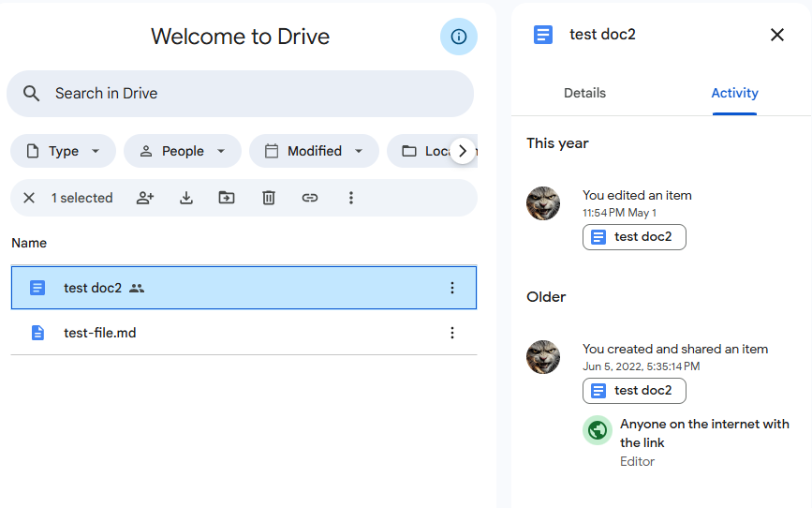
Task: Click the move to folder icon
Action: click(x=227, y=198)
